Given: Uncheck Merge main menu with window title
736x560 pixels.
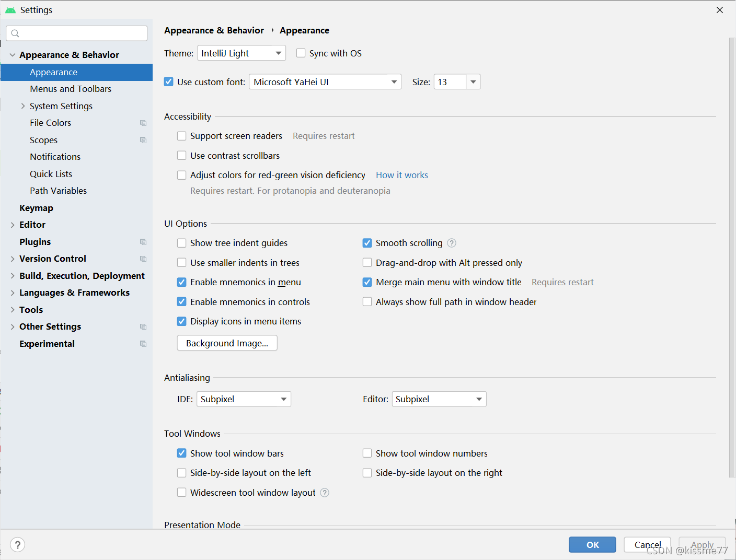Looking at the screenshot, I should 367,282.
